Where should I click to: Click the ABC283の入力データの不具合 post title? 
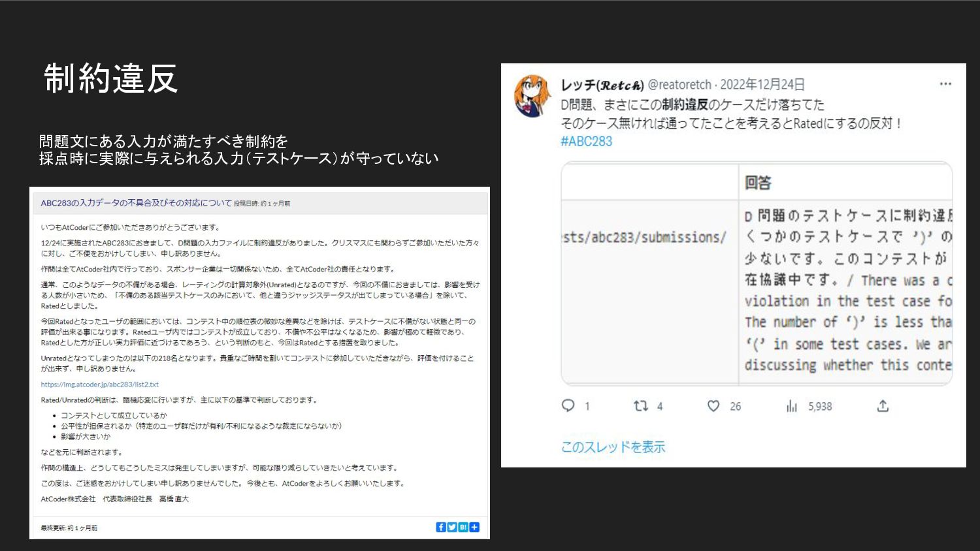pyautogui.click(x=136, y=203)
